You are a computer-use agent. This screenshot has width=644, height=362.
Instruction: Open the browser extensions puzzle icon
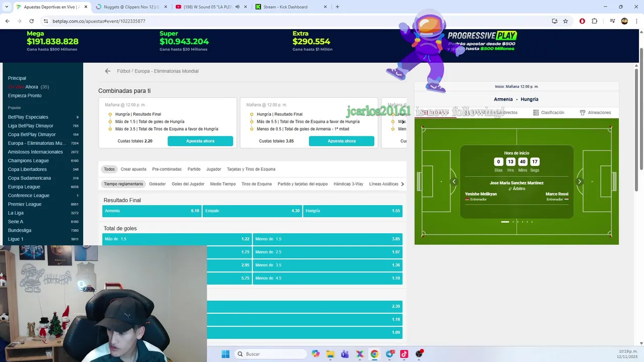(x=595, y=21)
